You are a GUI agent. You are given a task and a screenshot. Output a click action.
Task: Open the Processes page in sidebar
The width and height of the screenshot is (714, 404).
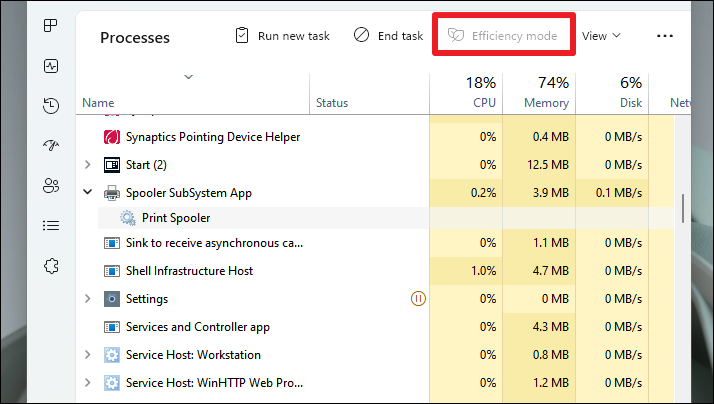(x=50, y=25)
